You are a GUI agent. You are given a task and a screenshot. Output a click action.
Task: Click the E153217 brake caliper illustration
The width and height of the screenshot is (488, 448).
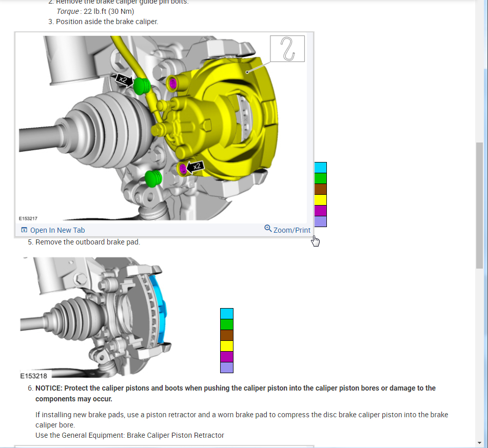(x=163, y=128)
